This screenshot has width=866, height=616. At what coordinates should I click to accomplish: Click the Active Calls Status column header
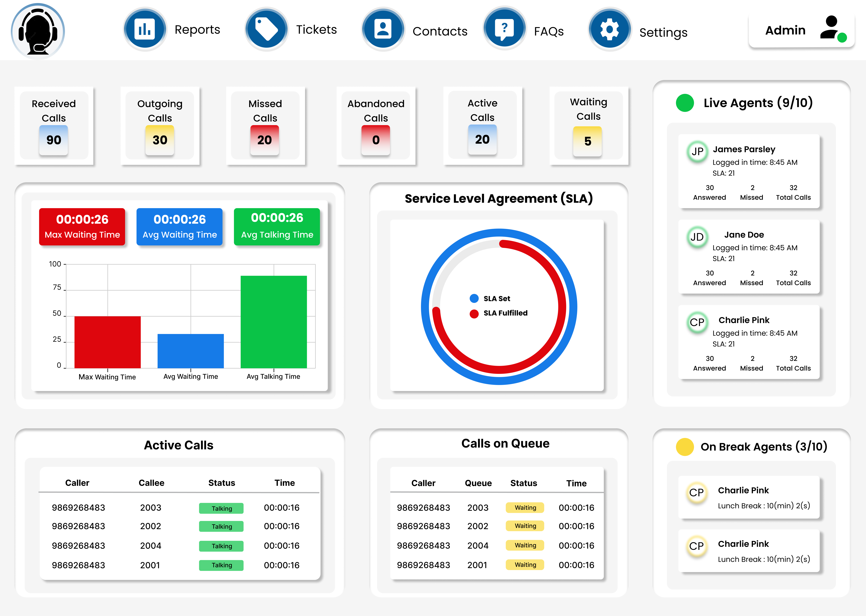pyautogui.click(x=222, y=483)
